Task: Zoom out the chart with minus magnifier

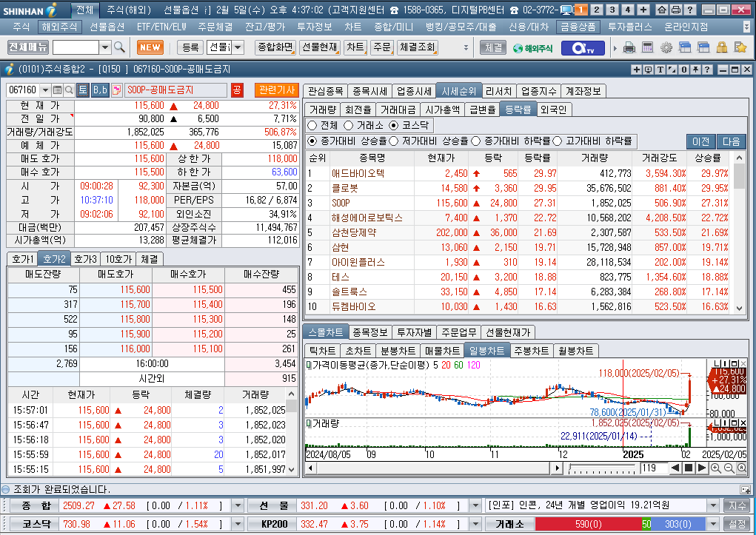Action: 729,468
